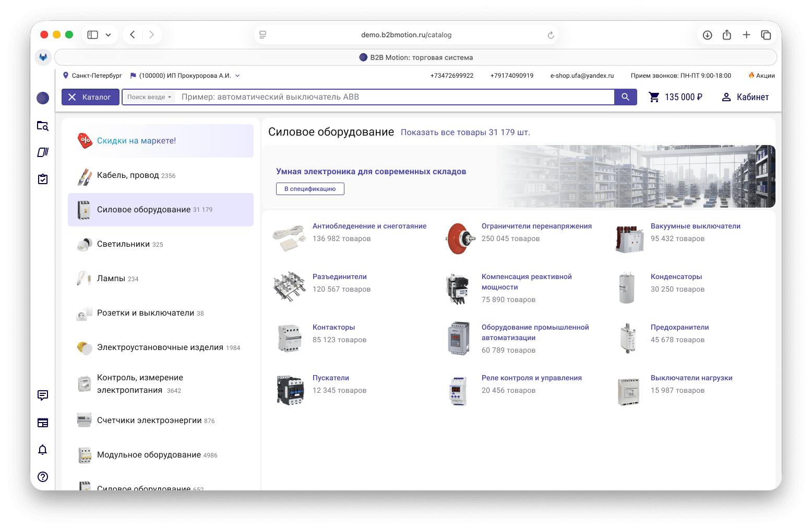The image size is (812, 530).
Task: Expand the ИП Прокуророва А.И. account dropdown
Action: click(x=237, y=76)
